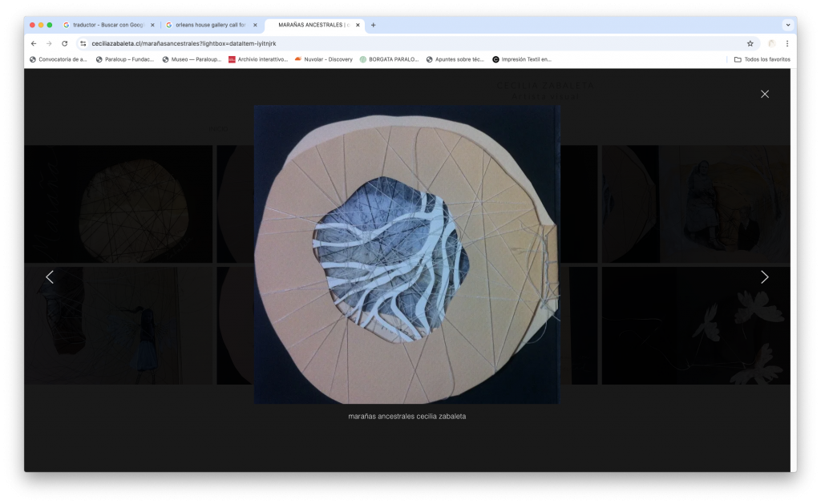
Task: Open the 'BORGATA PARALO...' bookmark
Action: click(x=389, y=59)
